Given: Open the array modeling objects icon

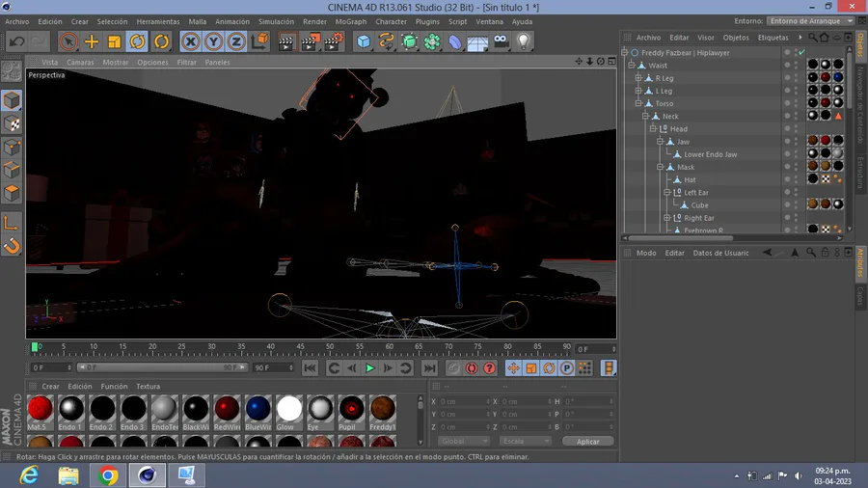Looking at the screenshot, I should point(432,41).
